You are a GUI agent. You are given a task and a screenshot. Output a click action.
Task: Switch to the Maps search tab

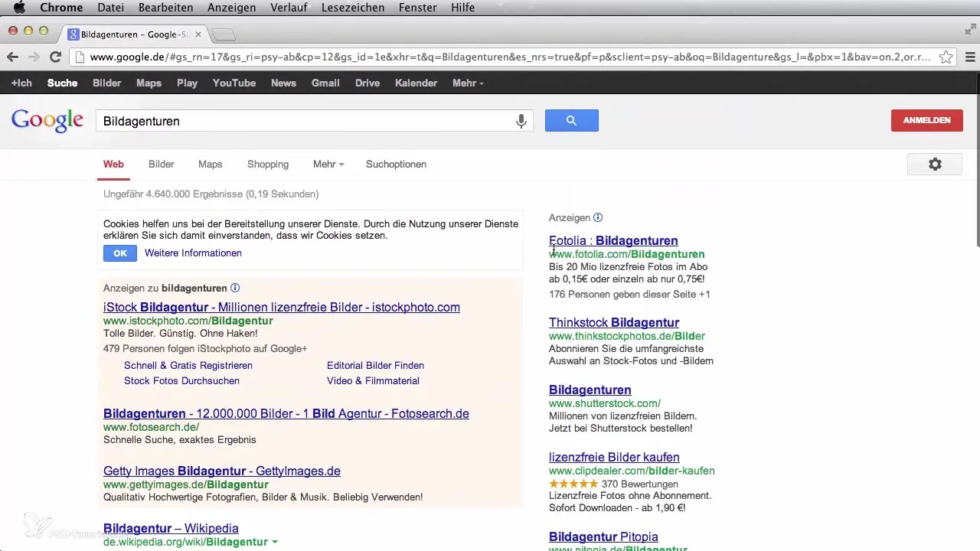pyautogui.click(x=211, y=165)
